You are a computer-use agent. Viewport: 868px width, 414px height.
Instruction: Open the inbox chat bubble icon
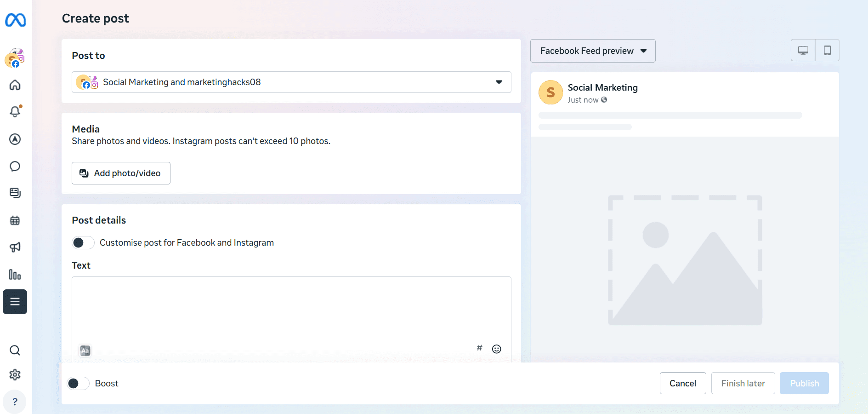click(15, 166)
